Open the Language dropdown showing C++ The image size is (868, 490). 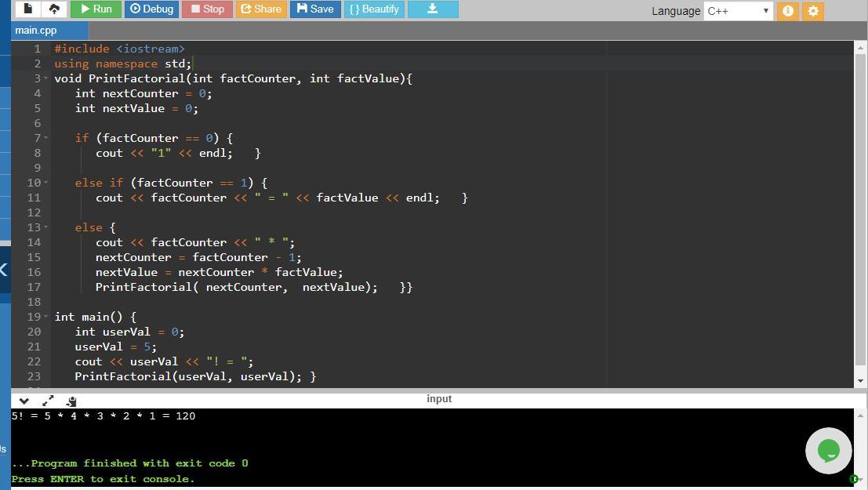click(x=738, y=11)
